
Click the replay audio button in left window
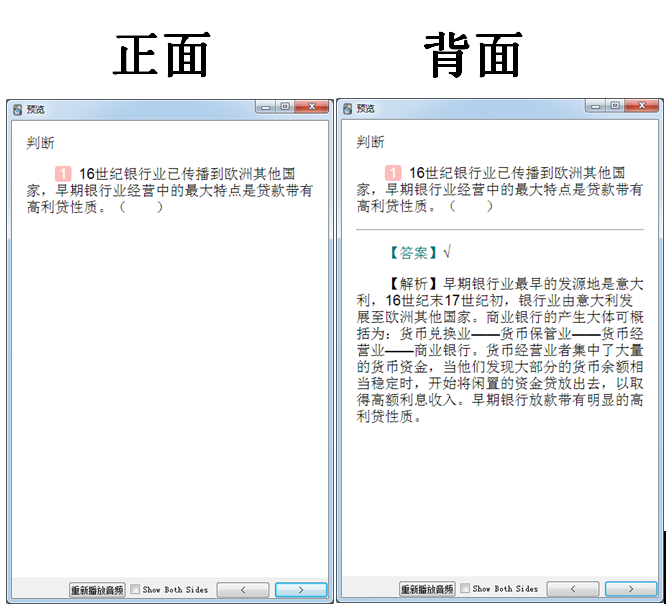pos(97,590)
